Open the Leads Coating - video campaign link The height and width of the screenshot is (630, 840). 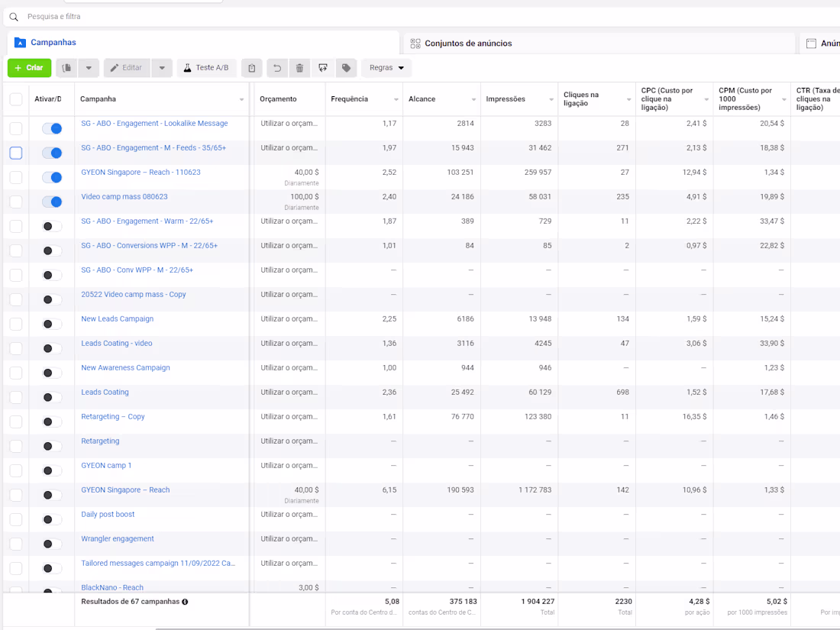pos(117,344)
